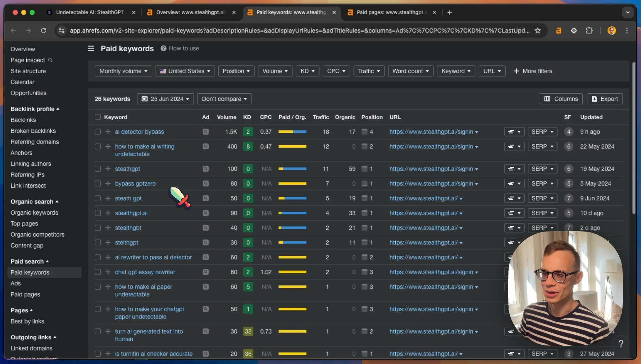Bookmark this page with the star icon

538,31
